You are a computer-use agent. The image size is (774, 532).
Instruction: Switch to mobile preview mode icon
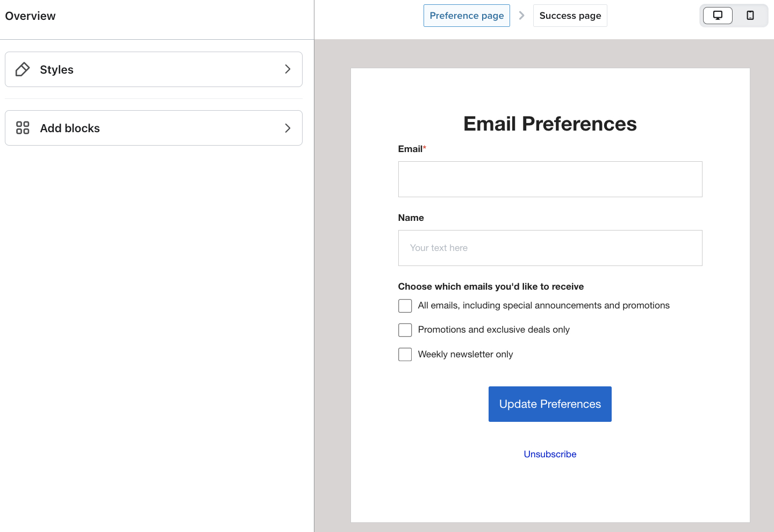[750, 16]
